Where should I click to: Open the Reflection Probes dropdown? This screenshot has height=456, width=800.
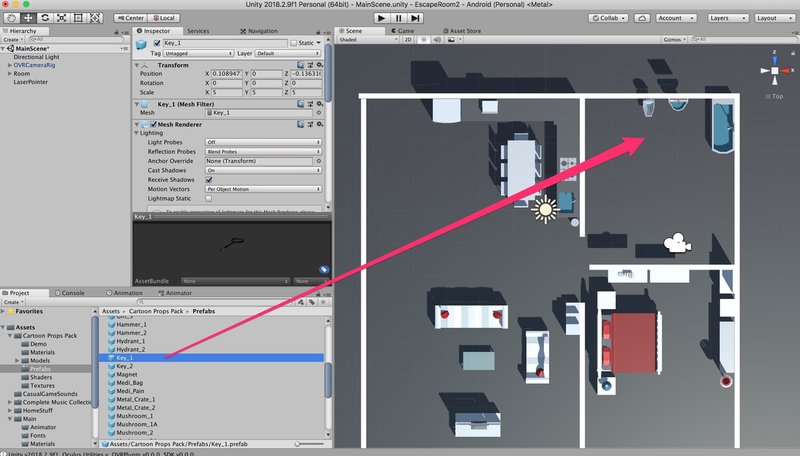pyautogui.click(x=263, y=151)
